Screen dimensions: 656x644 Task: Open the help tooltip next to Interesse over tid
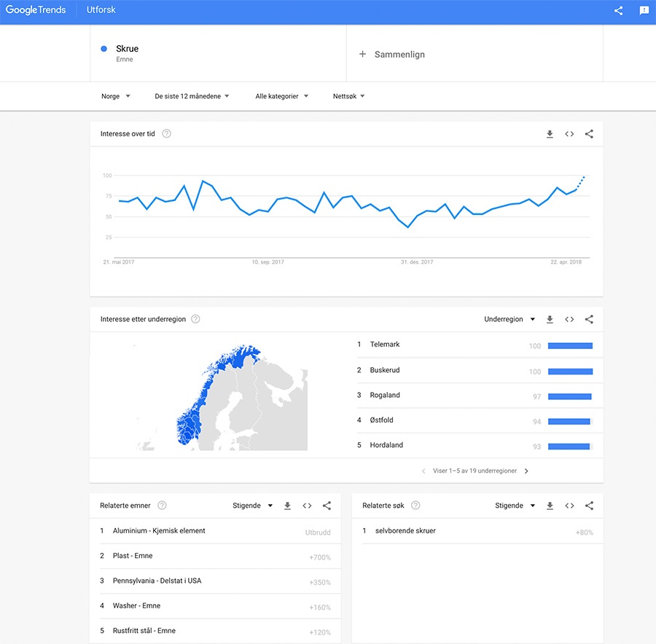pos(166,133)
